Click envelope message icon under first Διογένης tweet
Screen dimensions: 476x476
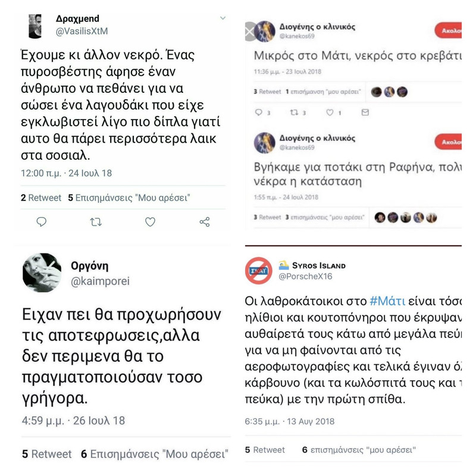click(x=365, y=112)
